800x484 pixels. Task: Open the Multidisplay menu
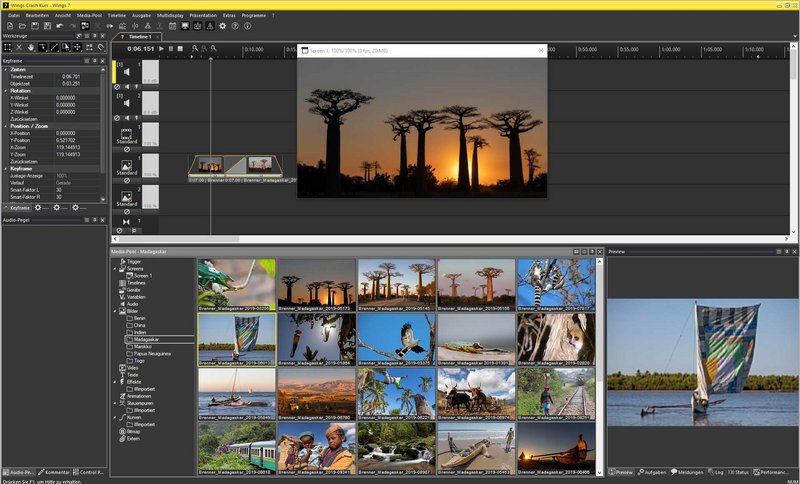[x=170, y=15]
